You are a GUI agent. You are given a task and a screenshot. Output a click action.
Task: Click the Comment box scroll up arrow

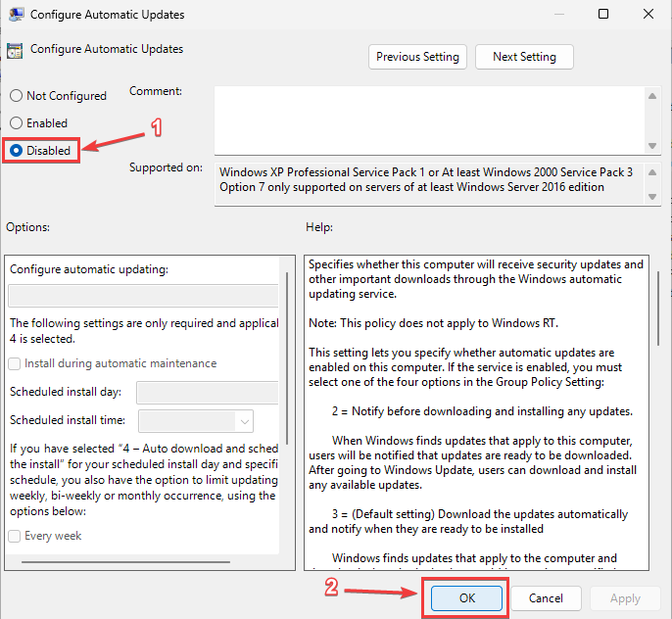pos(652,95)
